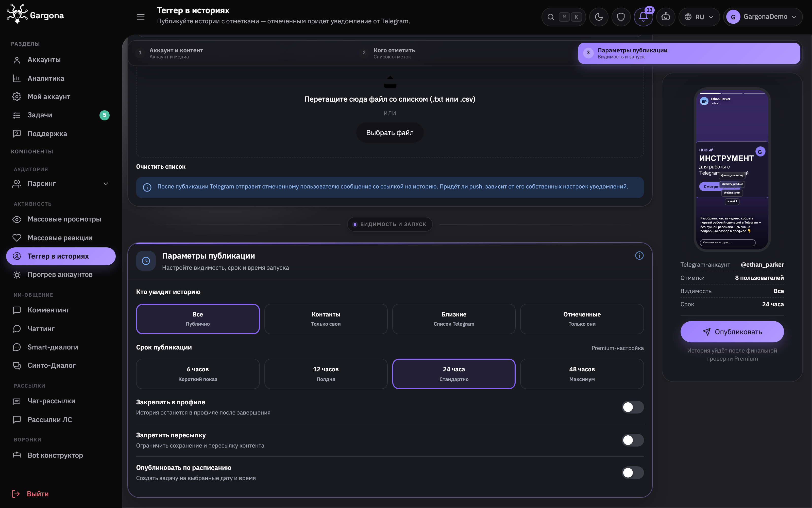Click the Gargona logo
This screenshot has height=508, width=812.
point(35,14)
